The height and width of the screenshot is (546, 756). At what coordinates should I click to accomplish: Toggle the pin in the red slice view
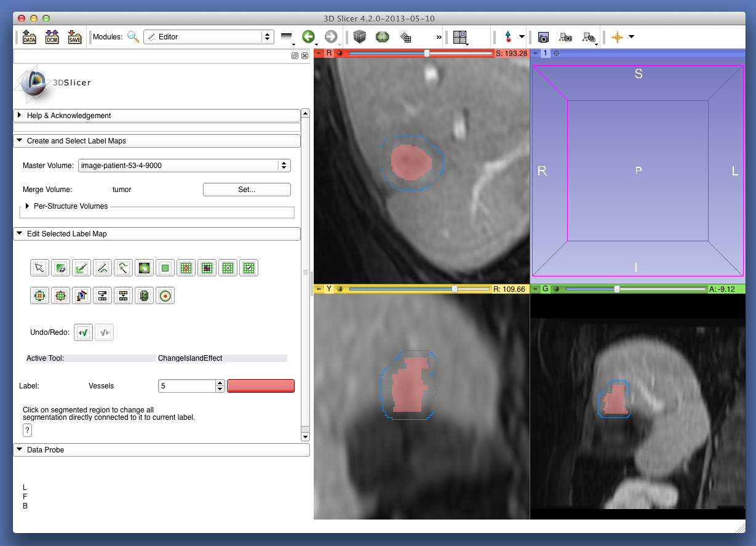click(319, 54)
